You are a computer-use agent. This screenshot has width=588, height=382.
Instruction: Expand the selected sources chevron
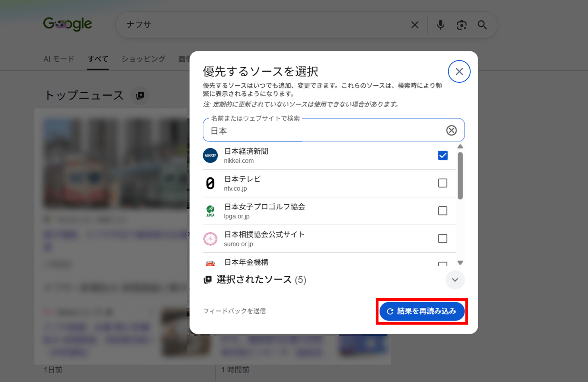pos(455,280)
